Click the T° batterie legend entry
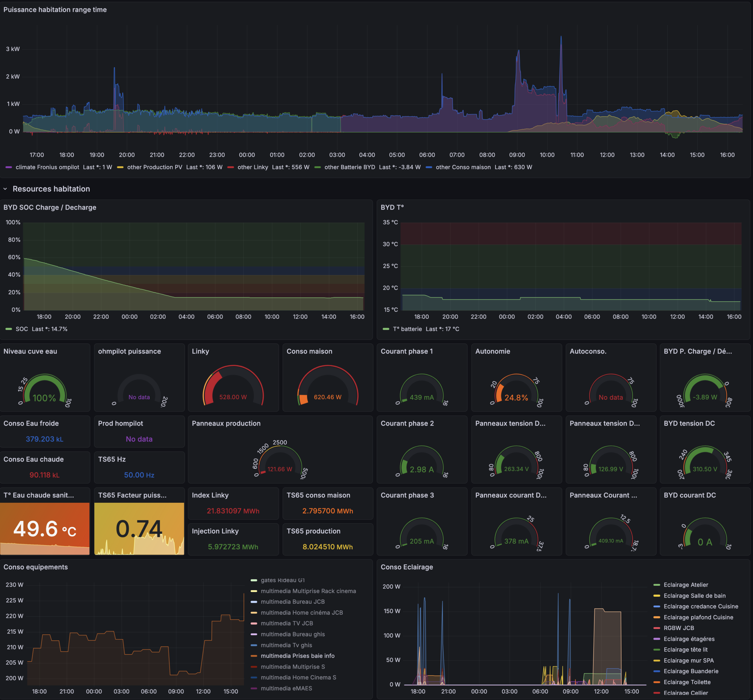The height and width of the screenshot is (700, 753). click(x=407, y=329)
